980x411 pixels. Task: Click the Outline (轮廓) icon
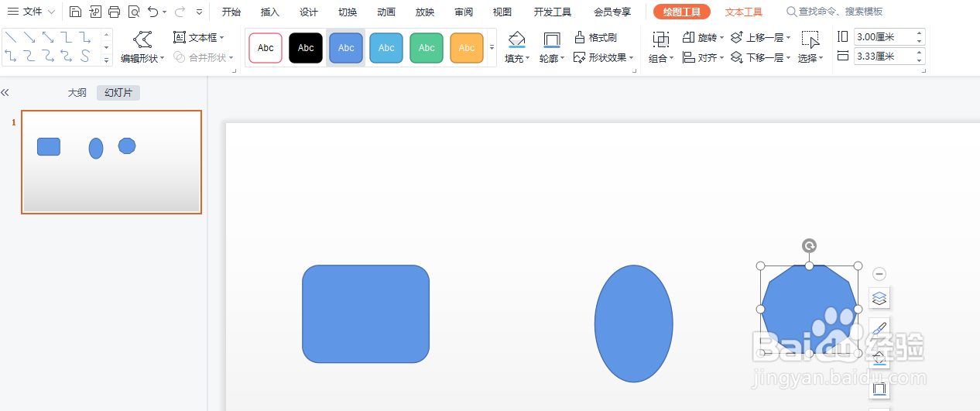point(551,39)
